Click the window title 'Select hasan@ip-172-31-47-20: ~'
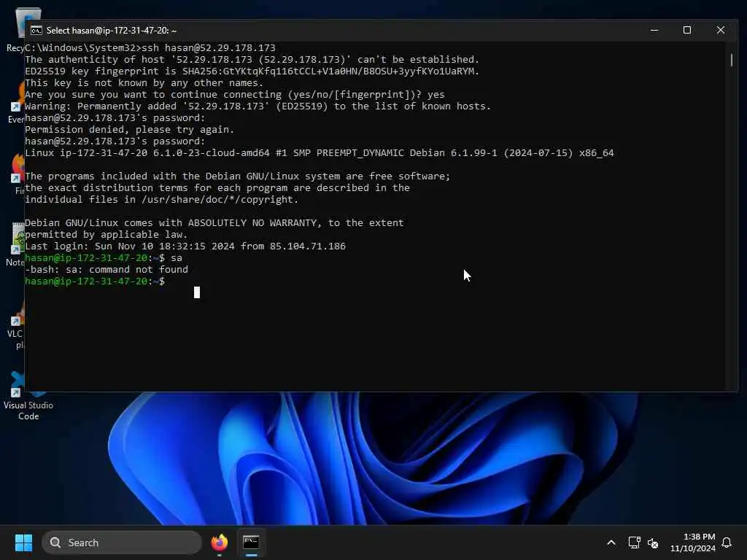This screenshot has width=747, height=560. (x=112, y=31)
